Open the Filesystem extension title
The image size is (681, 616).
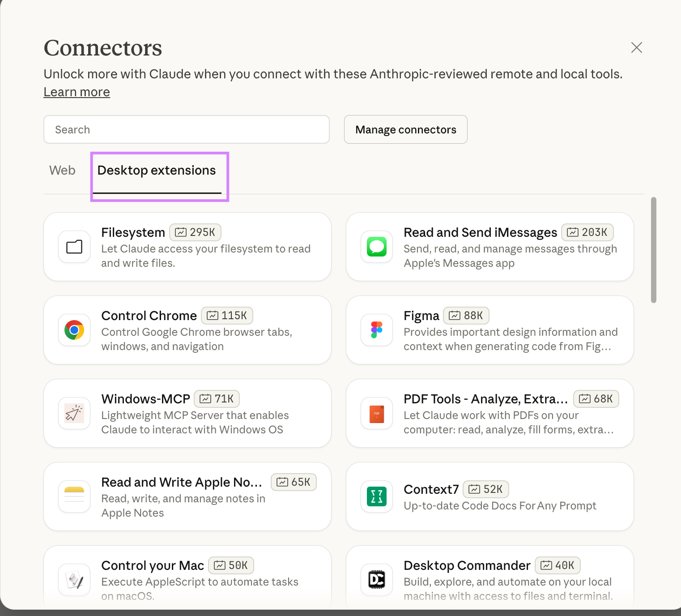point(133,233)
